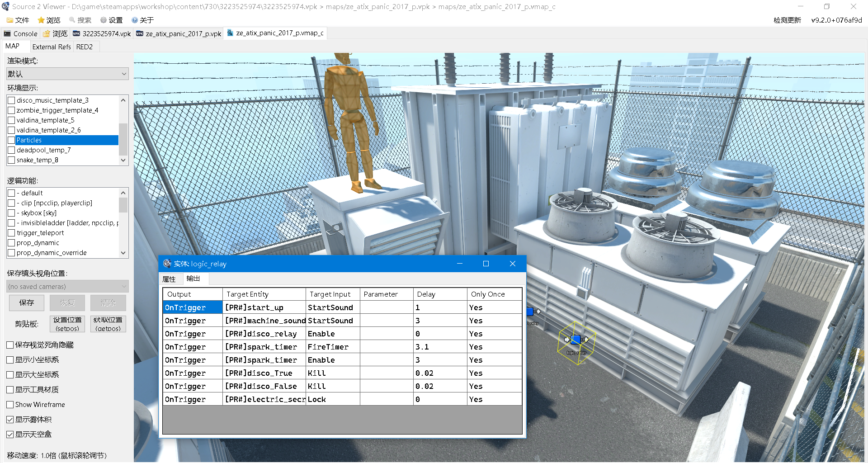Viewport: 868px width, 463px height.
Task: Toggle trigger_teleport checkbox
Action: [11, 233]
